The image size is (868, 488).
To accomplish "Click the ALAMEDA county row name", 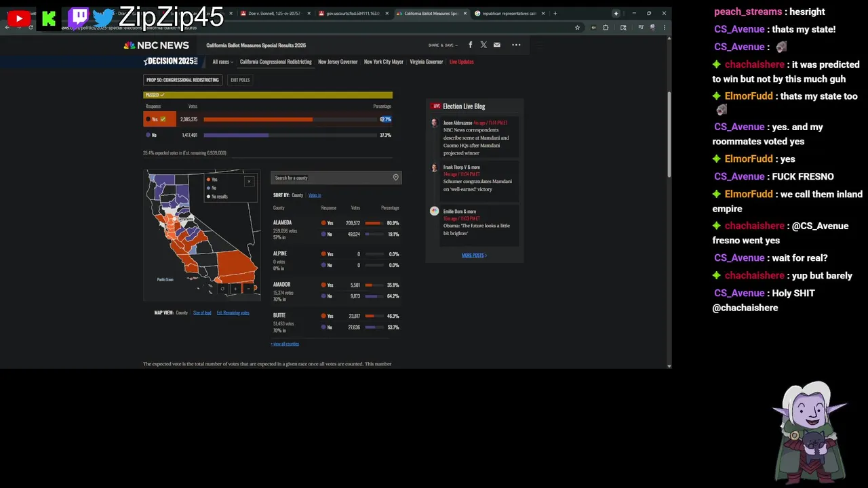I will tap(283, 222).
